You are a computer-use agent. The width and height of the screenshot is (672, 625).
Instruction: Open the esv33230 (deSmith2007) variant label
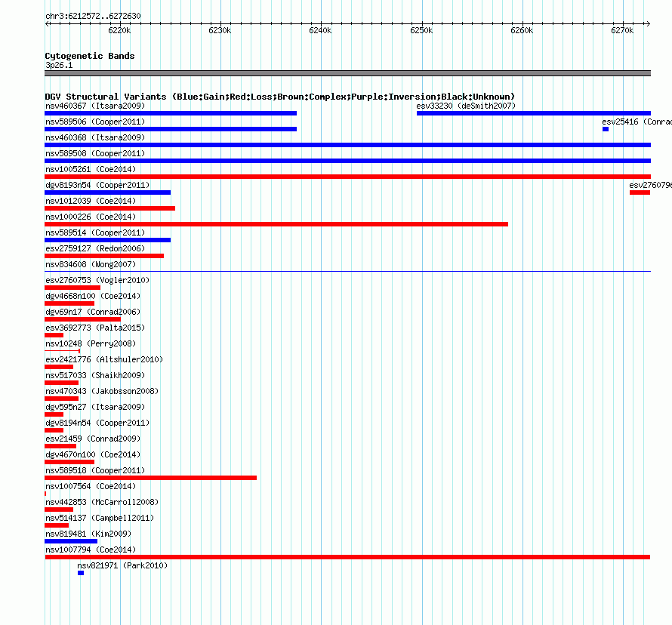click(x=466, y=106)
